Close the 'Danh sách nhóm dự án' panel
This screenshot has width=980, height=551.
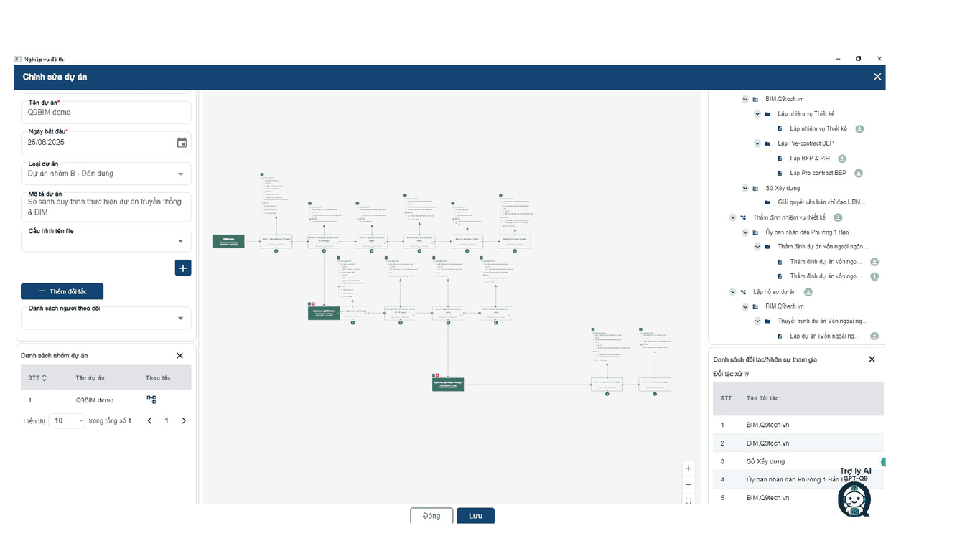(179, 356)
